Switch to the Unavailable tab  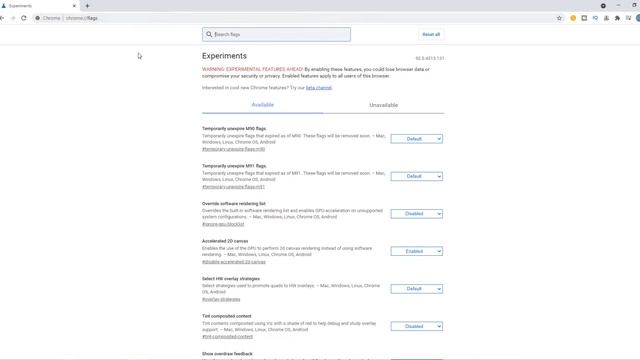(383, 105)
